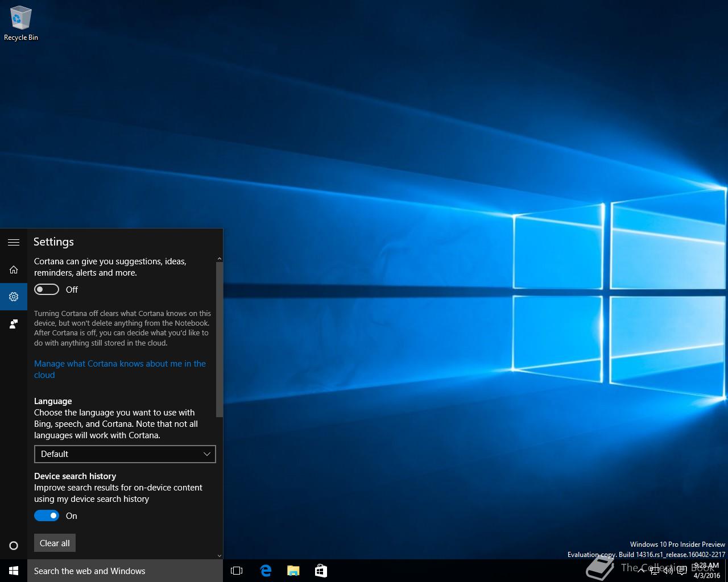
Task: Select the Settings gear in Cortana sidebar
Action: (x=14, y=297)
